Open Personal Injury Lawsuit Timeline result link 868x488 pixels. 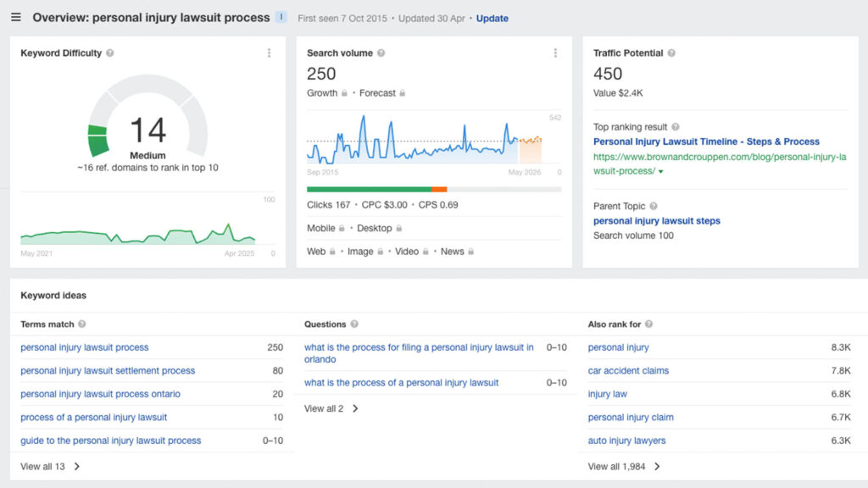(706, 141)
